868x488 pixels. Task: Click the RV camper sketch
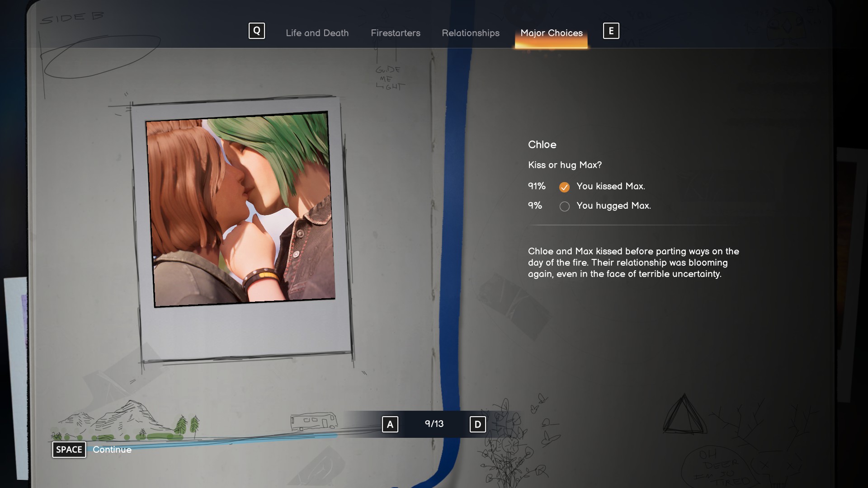click(x=314, y=421)
